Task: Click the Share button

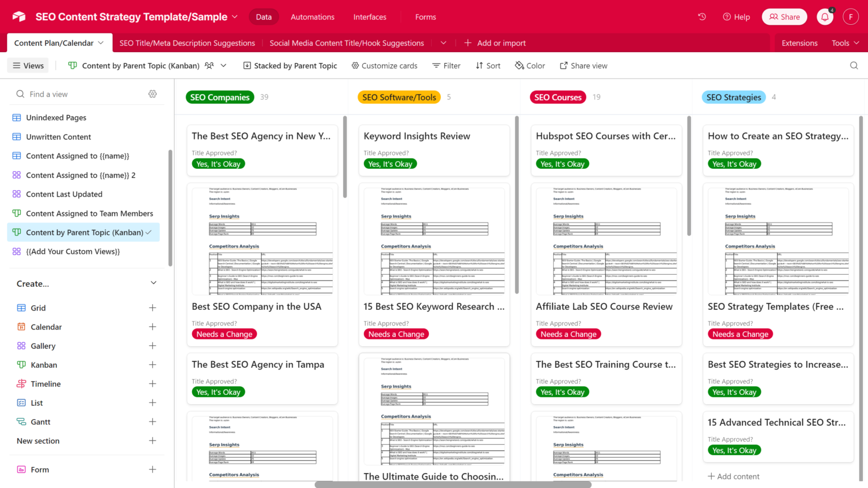Action: (784, 17)
